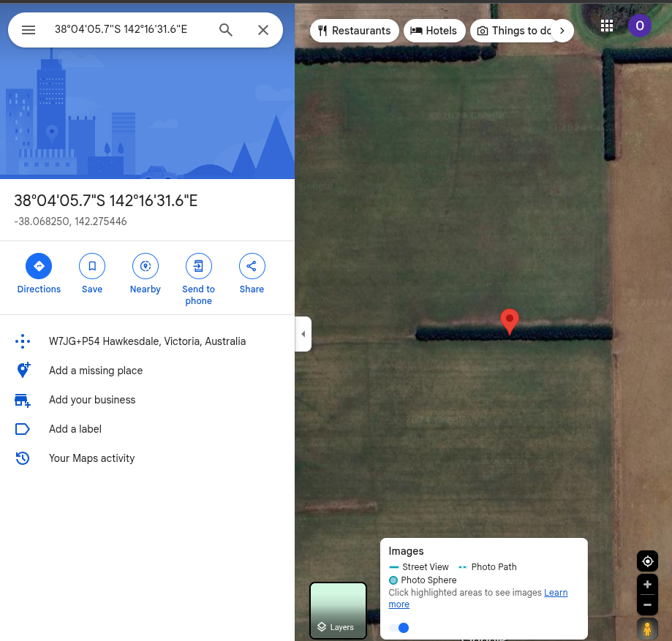Screen dimensions: 672x641
Task: Toggle the Images overlay switch
Action: pos(399,628)
